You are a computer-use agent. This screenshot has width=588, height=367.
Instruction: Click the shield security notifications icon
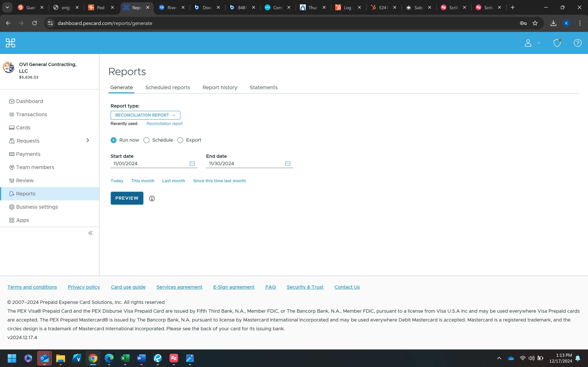pos(557,43)
